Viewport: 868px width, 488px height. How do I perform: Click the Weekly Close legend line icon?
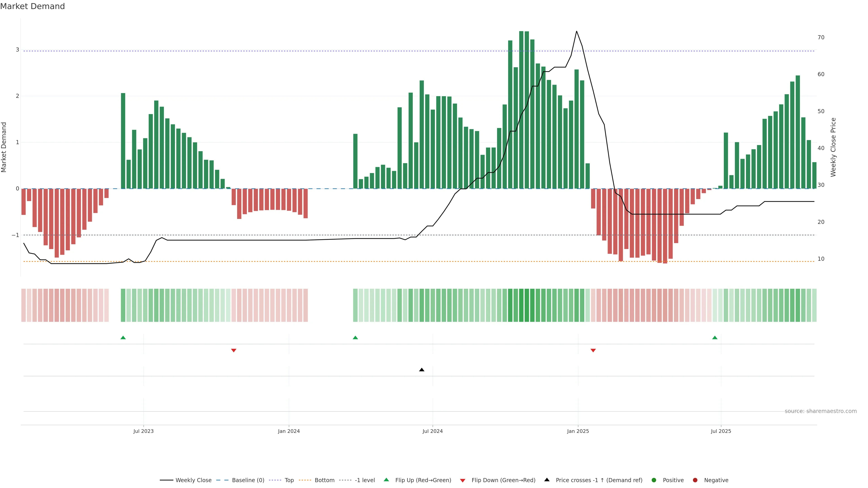tap(166, 480)
